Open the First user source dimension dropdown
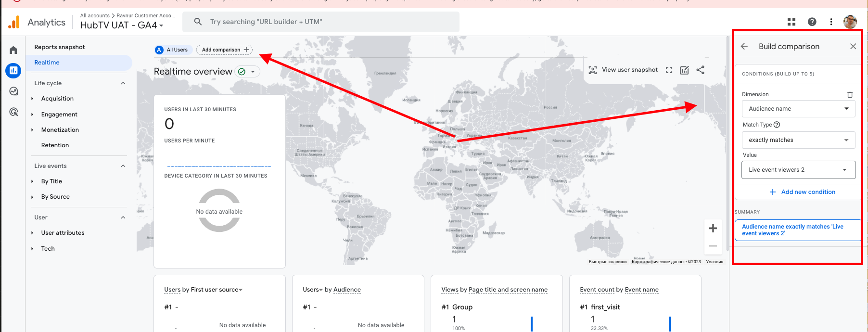Screen dimensions: 868x332 coord(217,290)
